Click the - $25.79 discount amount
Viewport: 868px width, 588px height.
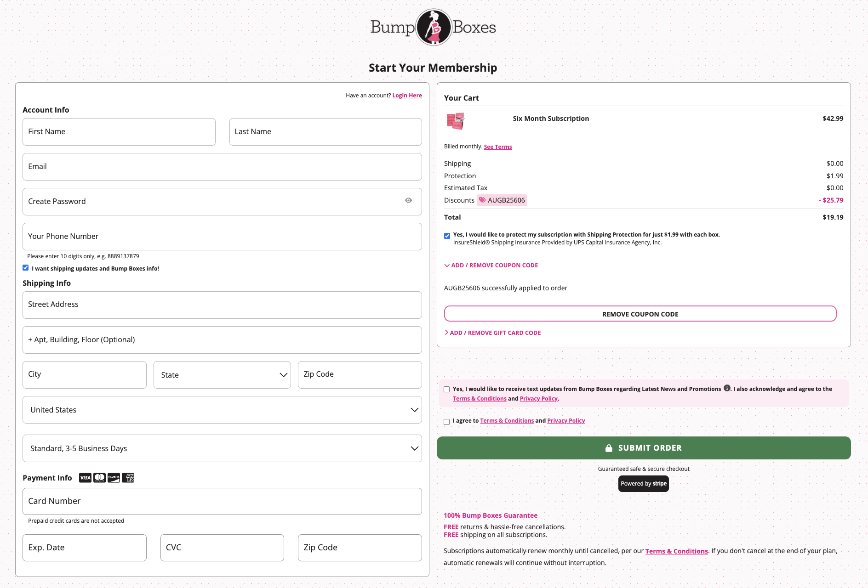click(x=831, y=200)
